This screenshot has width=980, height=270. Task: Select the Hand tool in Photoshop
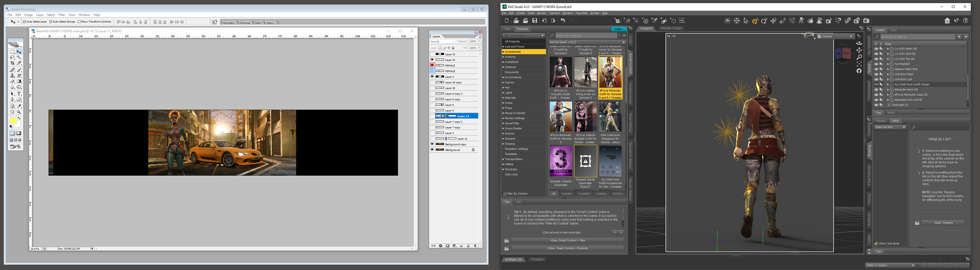[x=12, y=112]
